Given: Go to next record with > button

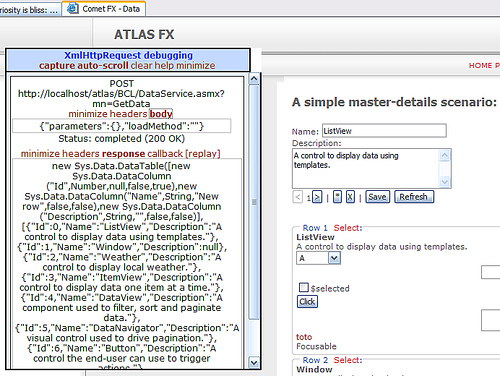Looking at the screenshot, I should pyautogui.click(x=317, y=197).
